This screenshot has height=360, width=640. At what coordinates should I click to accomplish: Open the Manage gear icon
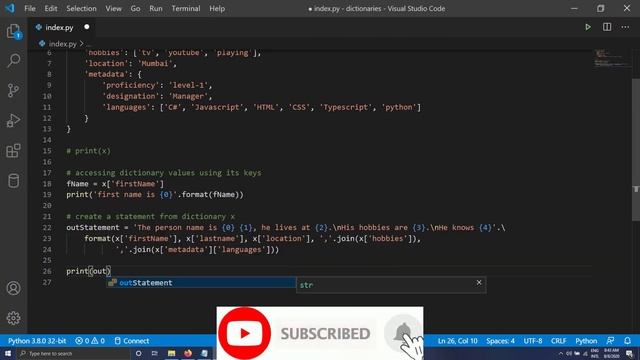13,318
